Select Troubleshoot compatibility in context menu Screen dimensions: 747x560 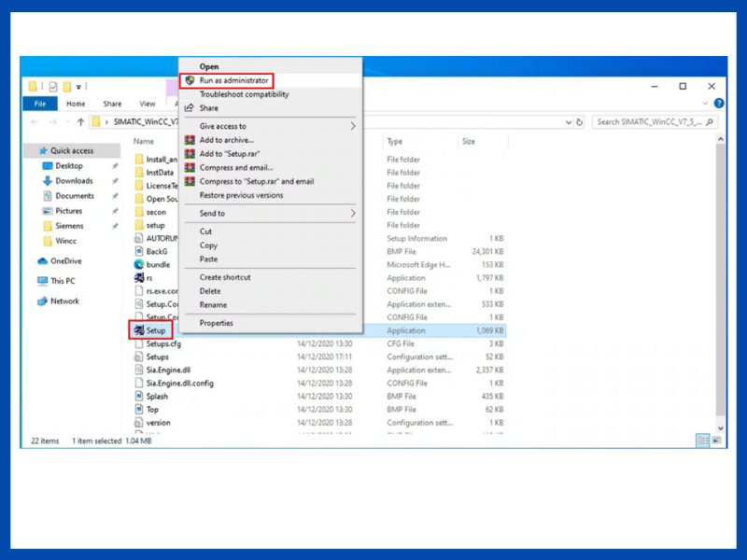[x=244, y=94]
